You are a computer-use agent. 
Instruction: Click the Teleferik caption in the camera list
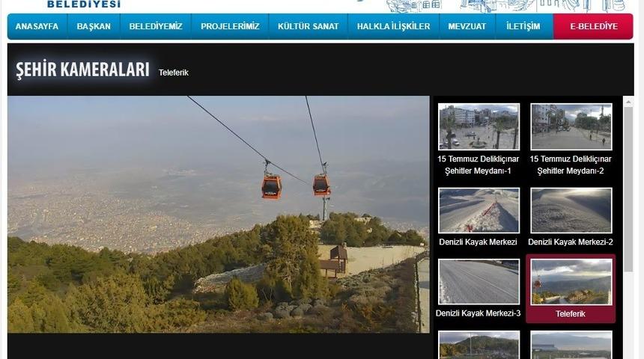tap(571, 314)
